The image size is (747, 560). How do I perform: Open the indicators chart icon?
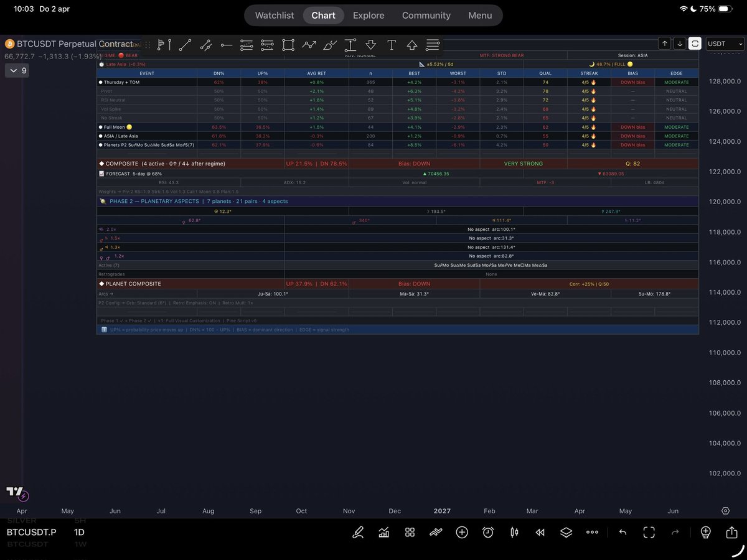384,532
